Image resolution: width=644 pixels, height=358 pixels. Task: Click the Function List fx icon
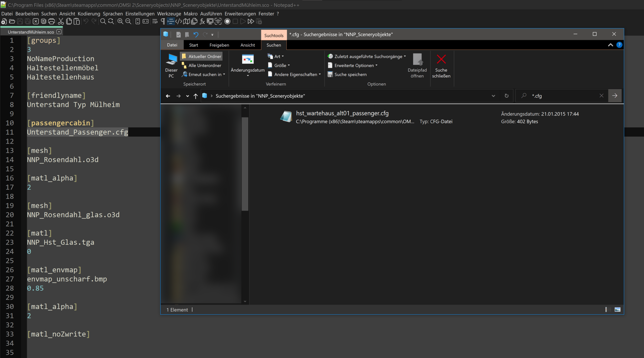pos(202,21)
